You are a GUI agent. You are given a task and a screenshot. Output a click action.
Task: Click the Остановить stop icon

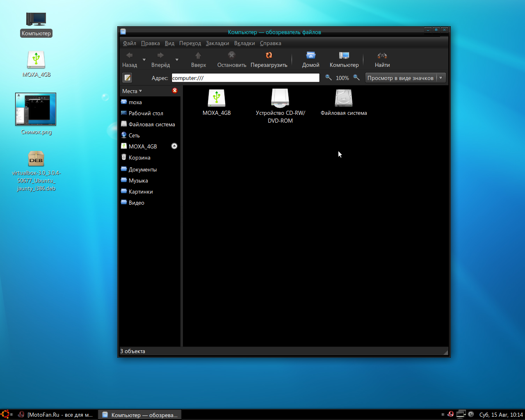[232, 55]
